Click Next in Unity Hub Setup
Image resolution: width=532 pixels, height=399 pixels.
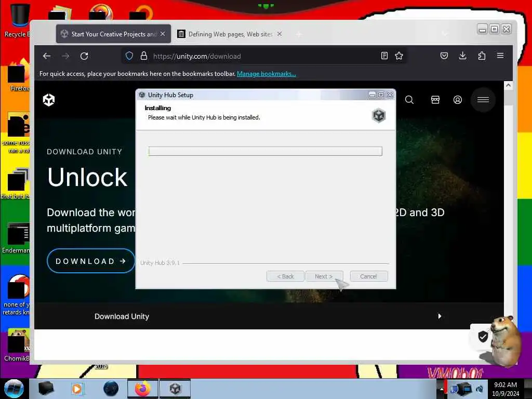[324, 276]
